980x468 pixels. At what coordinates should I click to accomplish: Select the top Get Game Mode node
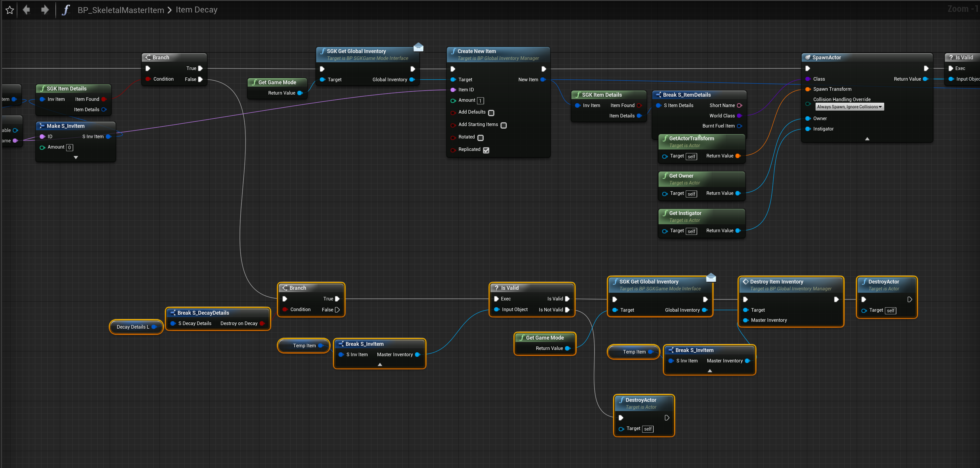click(x=277, y=82)
